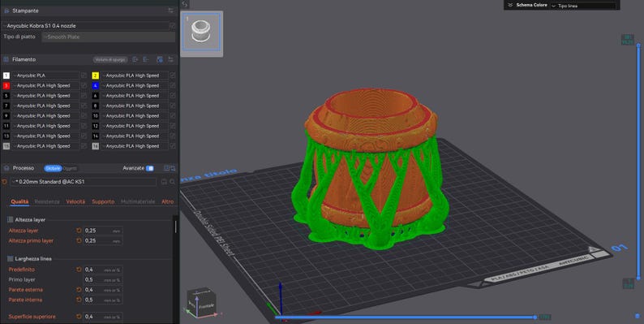Edit filament 8 preset settings
This screenshot has width=644, height=324.
[173, 106]
